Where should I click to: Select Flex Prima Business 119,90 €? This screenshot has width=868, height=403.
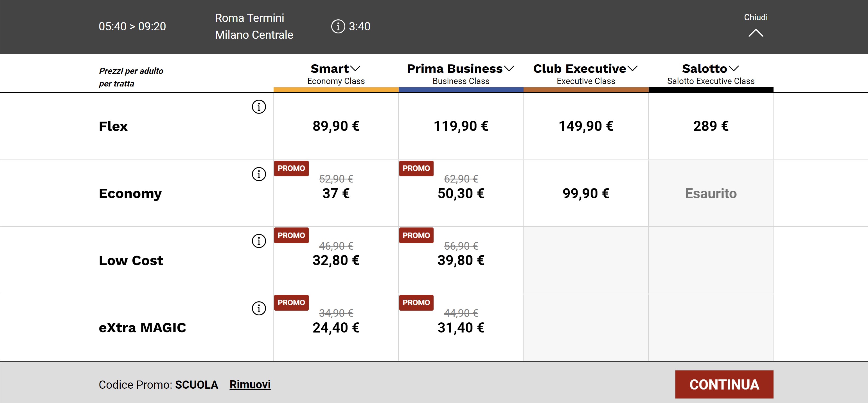click(461, 126)
